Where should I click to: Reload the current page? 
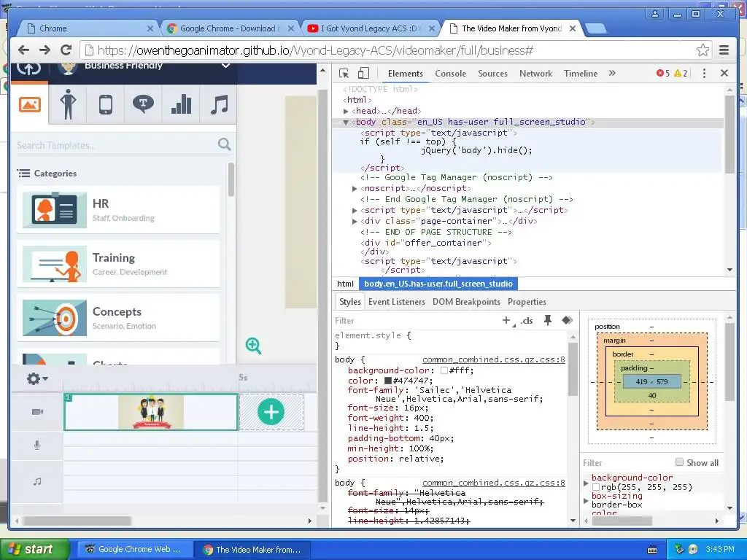click(66, 50)
